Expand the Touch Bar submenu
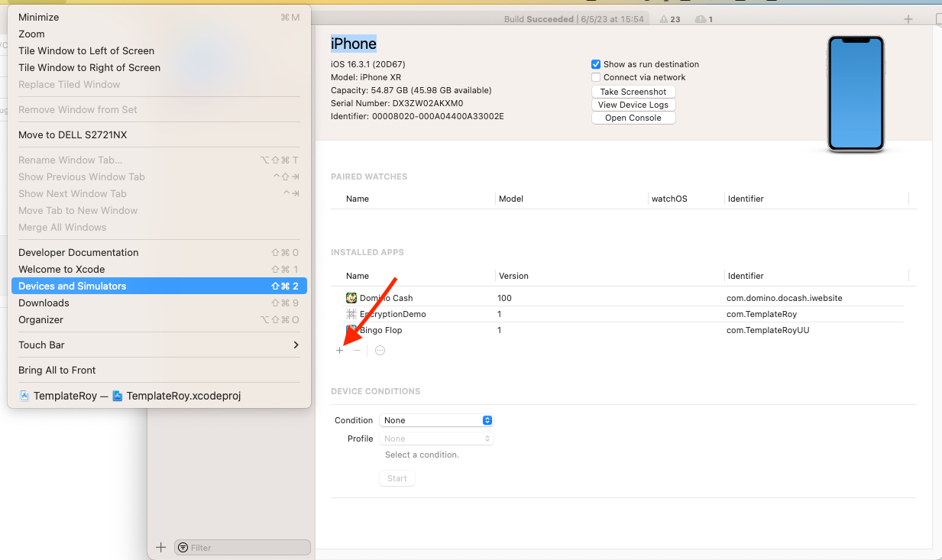 [159, 345]
